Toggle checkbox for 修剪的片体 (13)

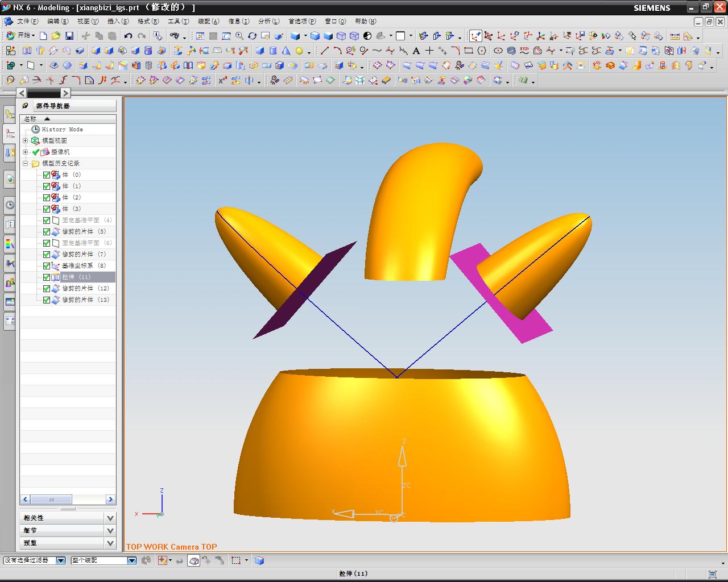click(x=47, y=300)
